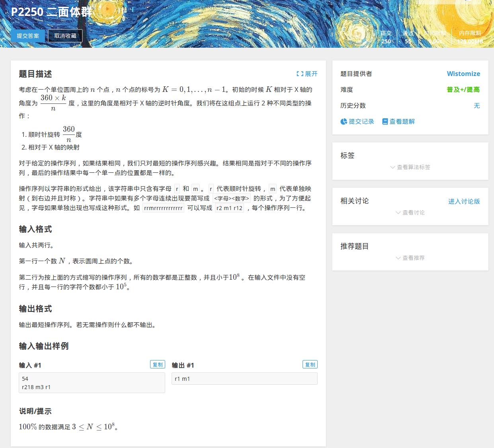
Task: Click the 提交 count statistic 250
Action: coord(386,37)
